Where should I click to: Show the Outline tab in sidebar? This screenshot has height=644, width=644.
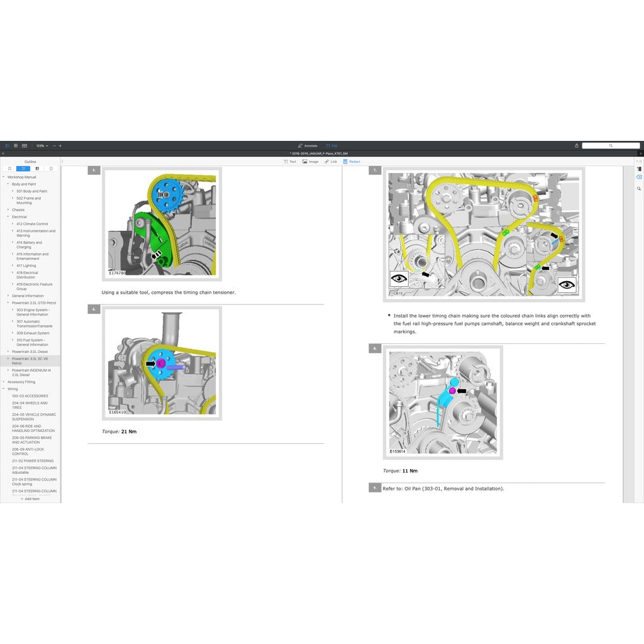click(23, 169)
